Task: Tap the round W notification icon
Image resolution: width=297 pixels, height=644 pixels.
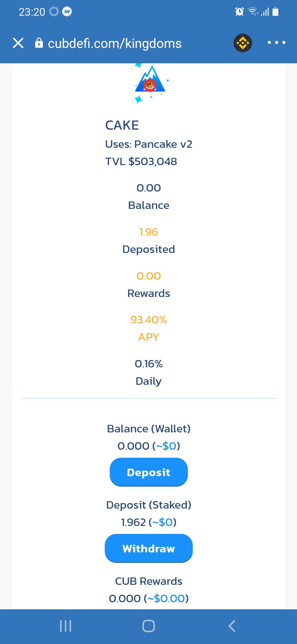Action: [67, 12]
